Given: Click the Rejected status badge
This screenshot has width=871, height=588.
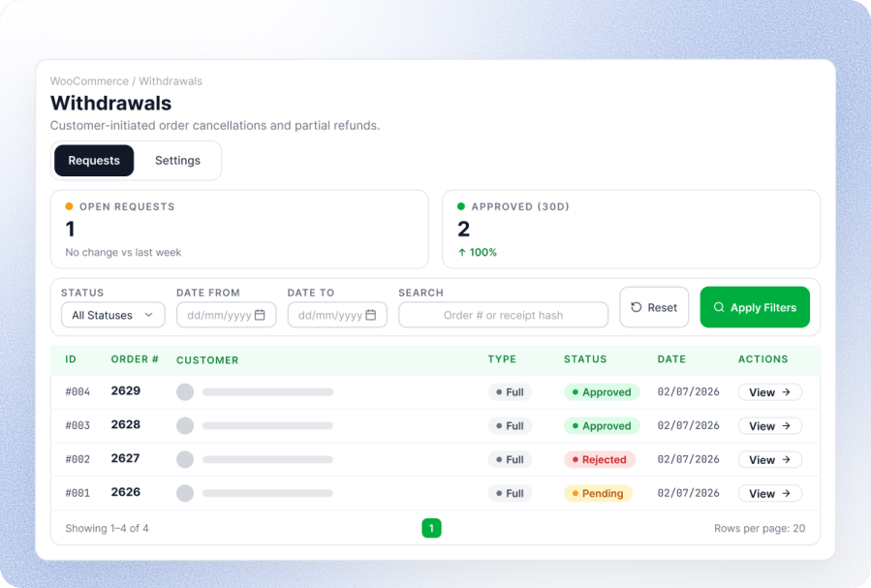Looking at the screenshot, I should coord(600,460).
